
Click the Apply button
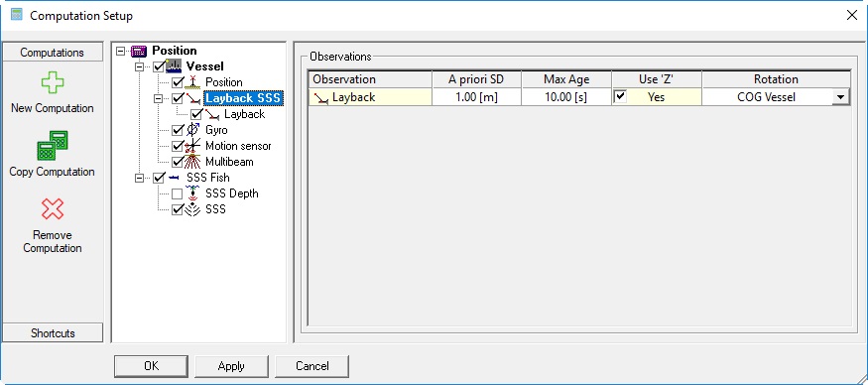231,366
